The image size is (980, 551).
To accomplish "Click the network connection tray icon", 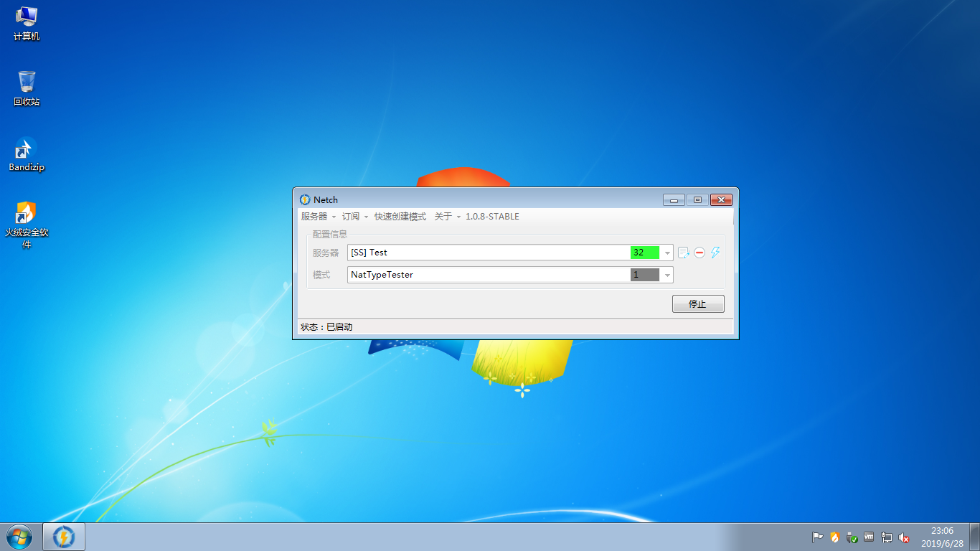I will 887,537.
